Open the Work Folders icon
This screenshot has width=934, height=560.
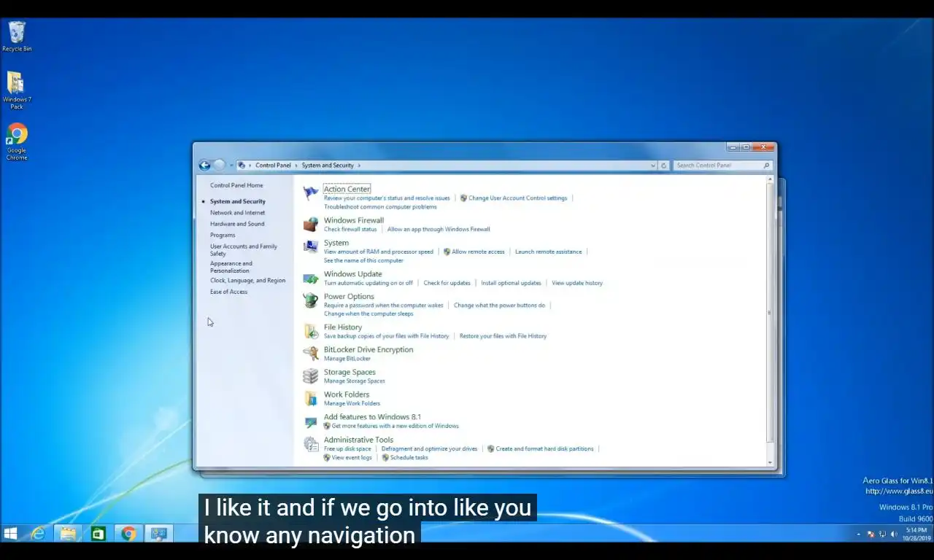pos(311,398)
